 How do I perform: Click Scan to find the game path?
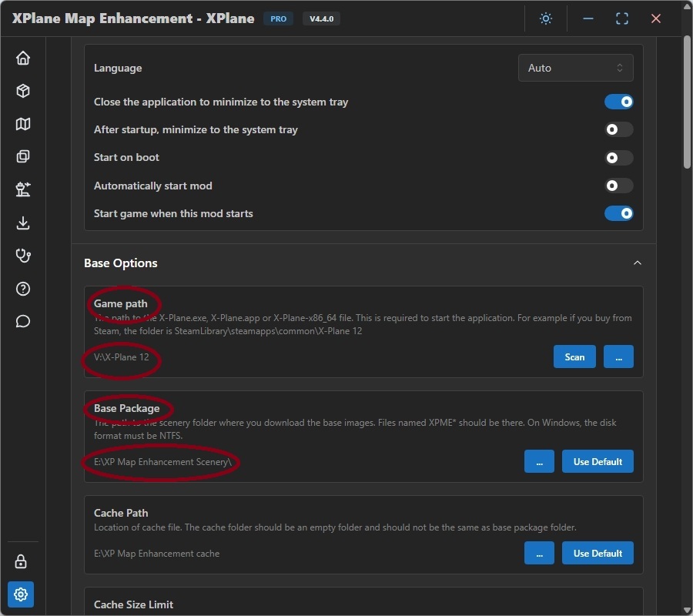pos(574,357)
